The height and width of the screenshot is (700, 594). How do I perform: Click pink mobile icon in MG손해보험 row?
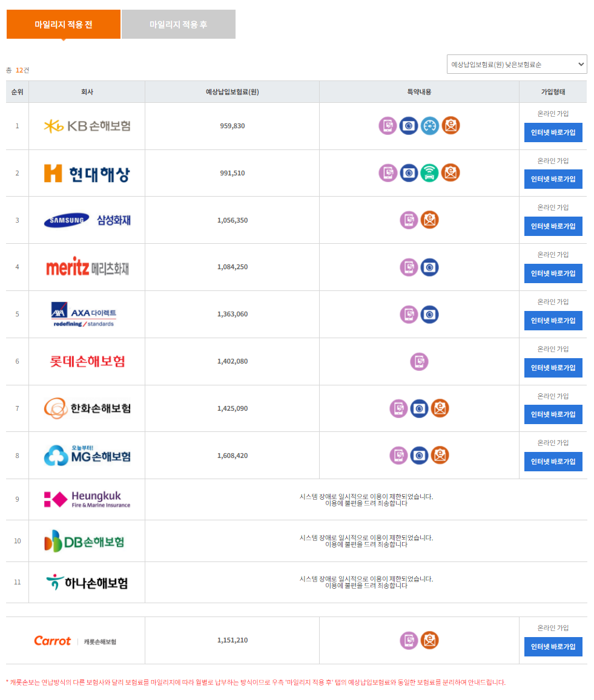(398, 456)
